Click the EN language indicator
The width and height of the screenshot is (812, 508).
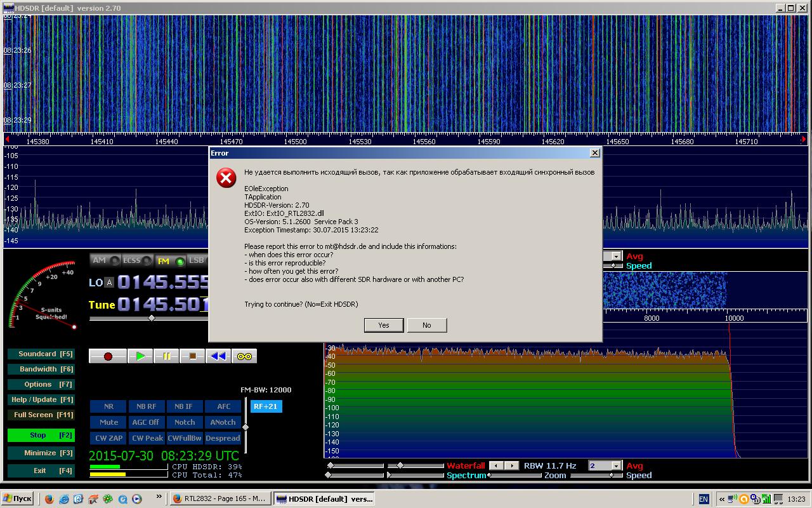click(x=704, y=499)
